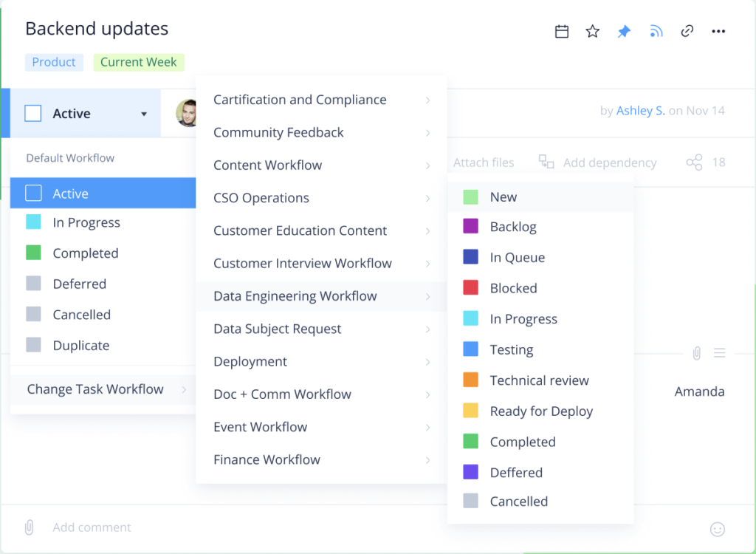Open Ashley S. profile link
This screenshot has height=554, width=756.
(639, 110)
